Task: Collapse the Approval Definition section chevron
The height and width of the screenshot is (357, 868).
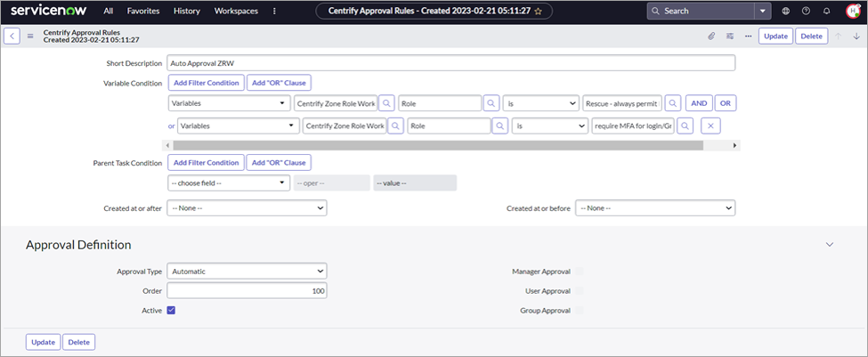Action: tap(830, 244)
